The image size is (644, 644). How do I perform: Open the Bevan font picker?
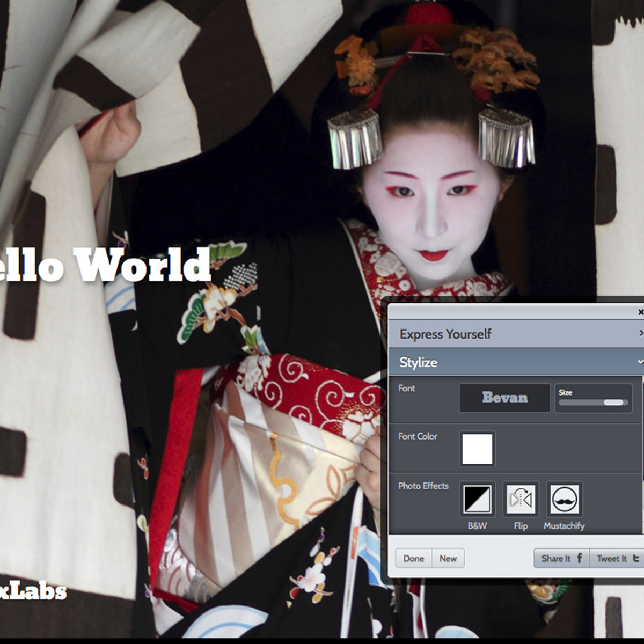click(x=504, y=398)
